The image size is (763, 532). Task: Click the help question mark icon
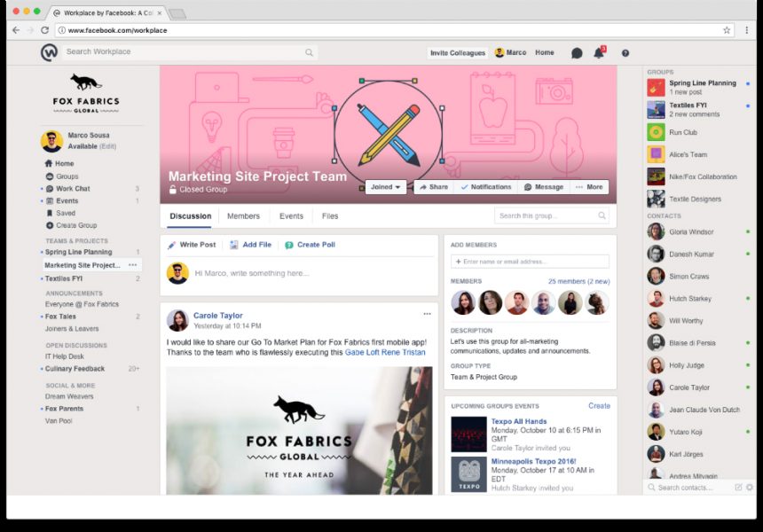625,53
